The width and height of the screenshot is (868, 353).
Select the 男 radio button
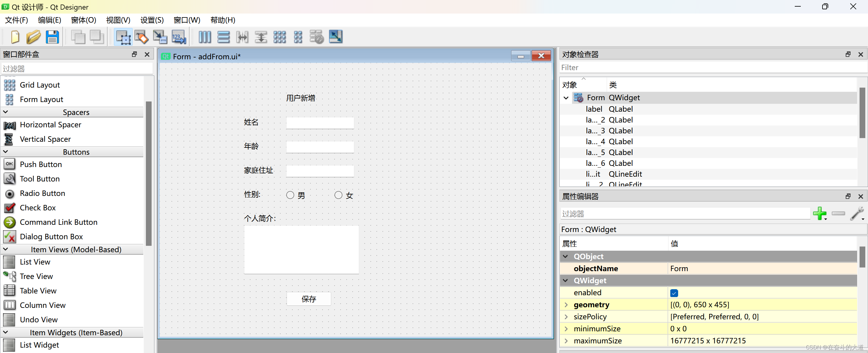pos(290,195)
